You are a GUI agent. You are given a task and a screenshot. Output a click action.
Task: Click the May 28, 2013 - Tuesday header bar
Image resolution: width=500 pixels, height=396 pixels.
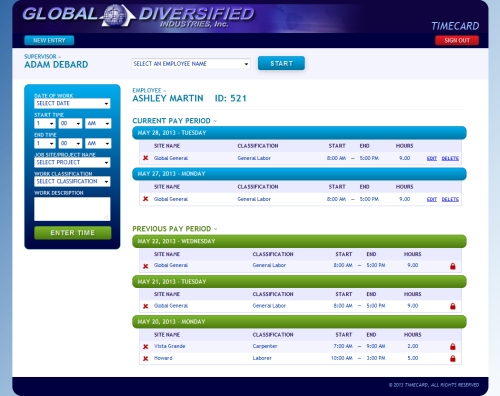point(299,133)
